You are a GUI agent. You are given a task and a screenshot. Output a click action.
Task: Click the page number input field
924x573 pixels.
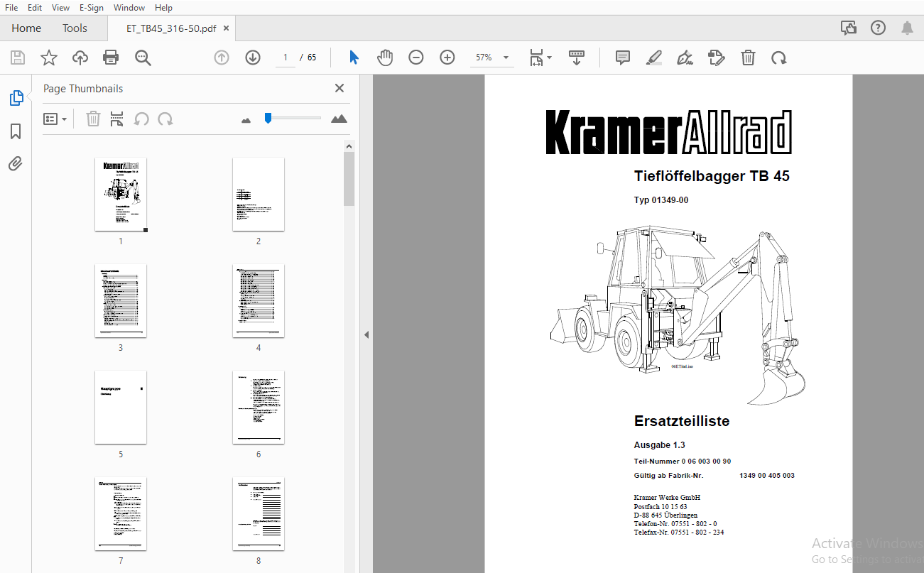click(286, 58)
